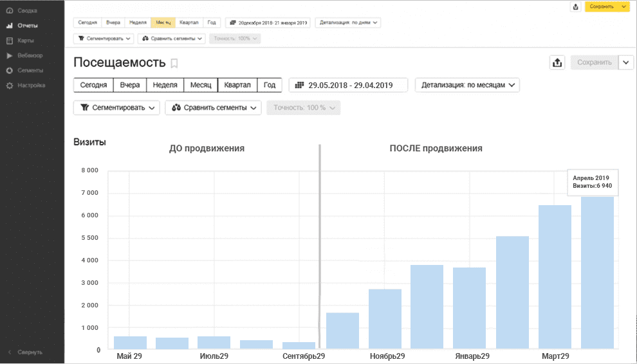Select small Неделя in top toolbar
This screenshot has width=637, height=364.
138,23
